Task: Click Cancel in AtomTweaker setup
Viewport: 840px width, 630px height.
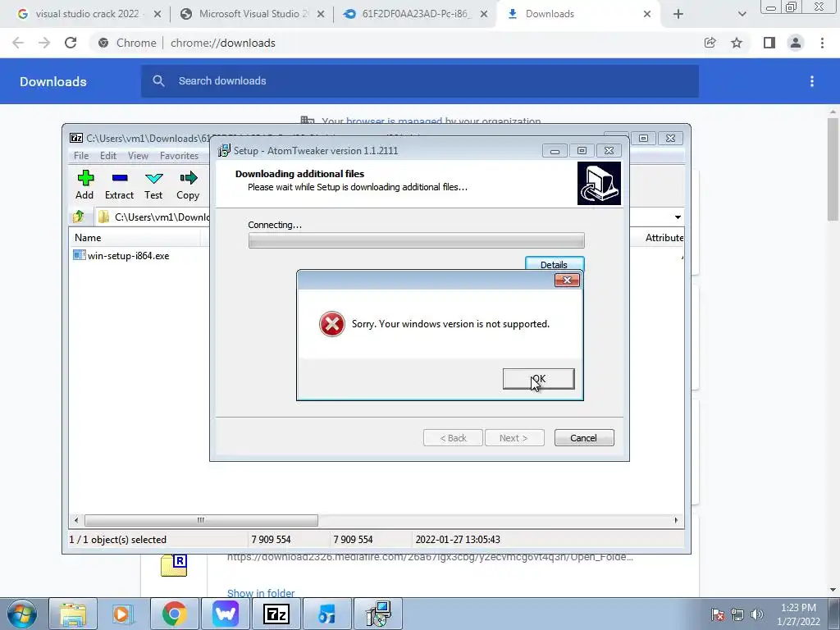Action: tap(584, 438)
